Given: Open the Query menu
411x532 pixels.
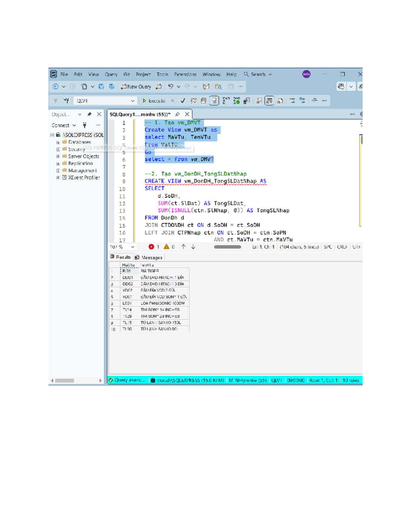Looking at the screenshot, I should 111,74.
